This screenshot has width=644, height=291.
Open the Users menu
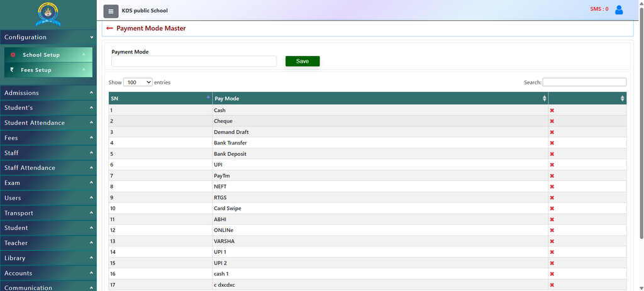click(48, 198)
